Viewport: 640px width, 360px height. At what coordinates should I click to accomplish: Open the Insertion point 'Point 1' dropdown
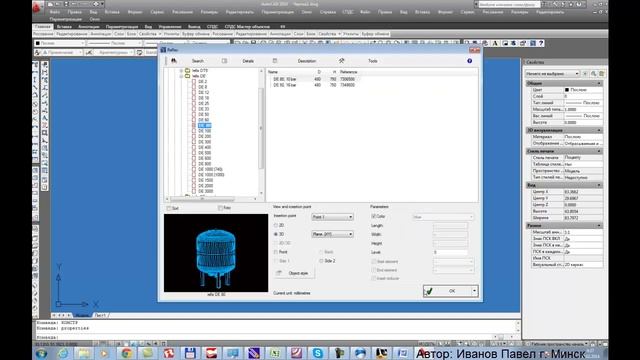tap(332, 217)
